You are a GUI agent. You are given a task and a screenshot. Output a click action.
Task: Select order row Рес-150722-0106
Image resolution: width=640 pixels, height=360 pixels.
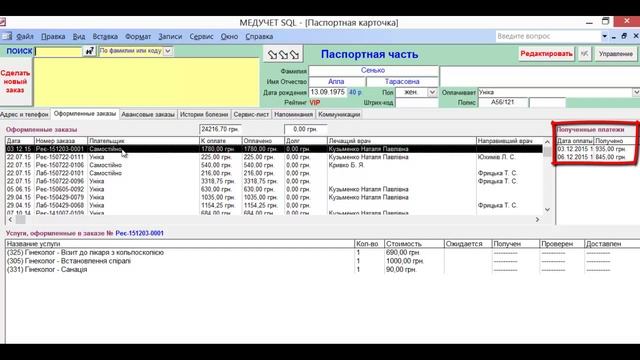click(274, 165)
